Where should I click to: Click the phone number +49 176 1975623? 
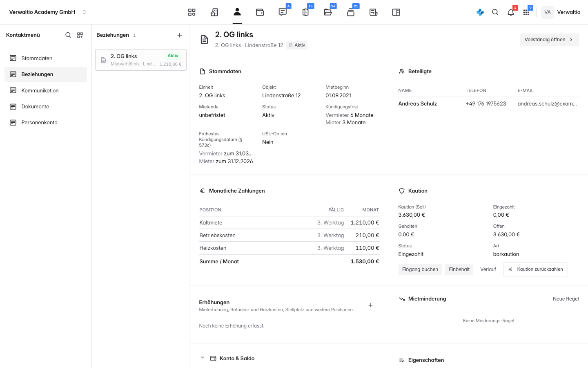click(486, 104)
